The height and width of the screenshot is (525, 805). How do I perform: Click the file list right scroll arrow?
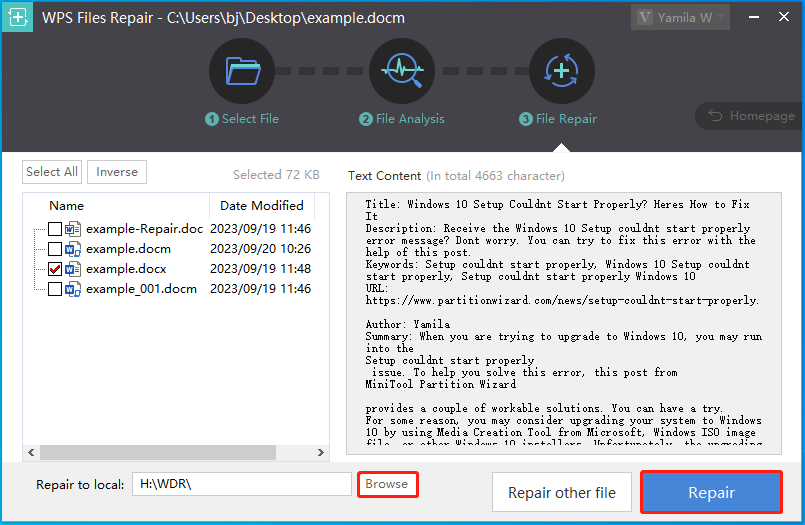click(320, 452)
